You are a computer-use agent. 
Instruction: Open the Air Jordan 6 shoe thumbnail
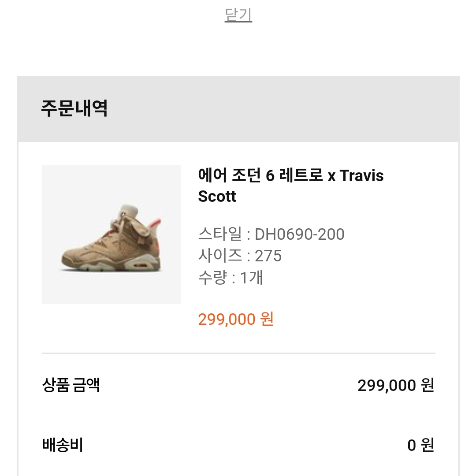(x=111, y=234)
